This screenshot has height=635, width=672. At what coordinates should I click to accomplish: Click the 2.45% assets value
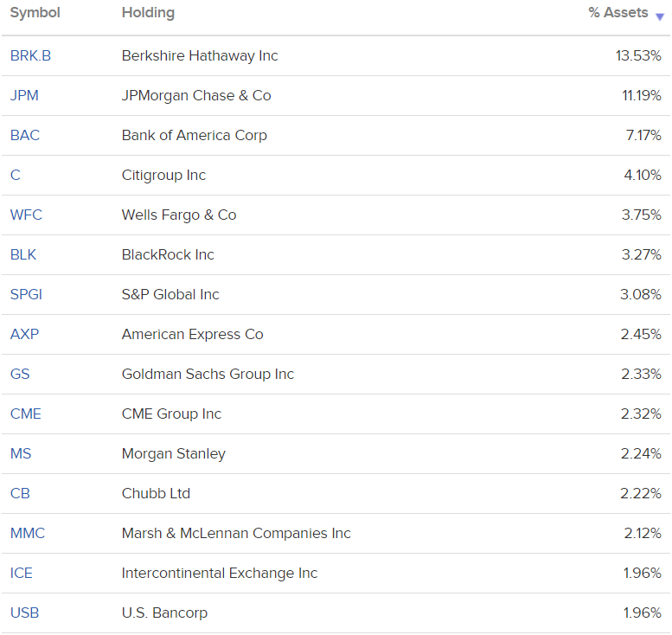click(x=641, y=334)
